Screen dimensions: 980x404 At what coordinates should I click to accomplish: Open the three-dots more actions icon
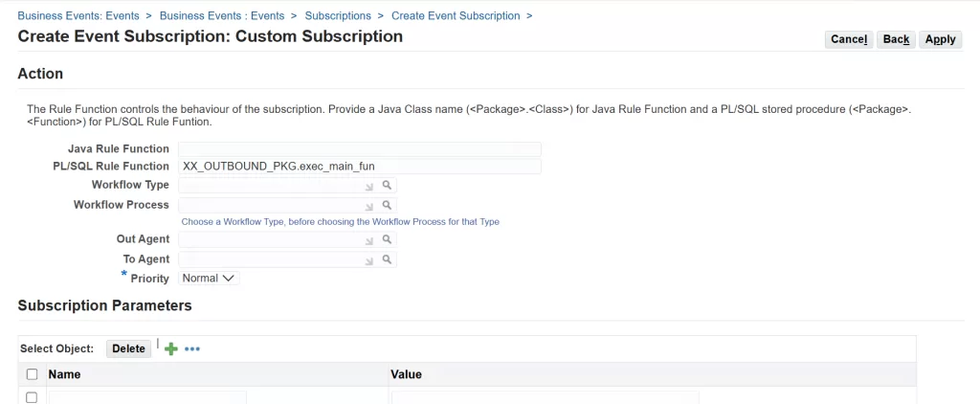coord(192,349)
